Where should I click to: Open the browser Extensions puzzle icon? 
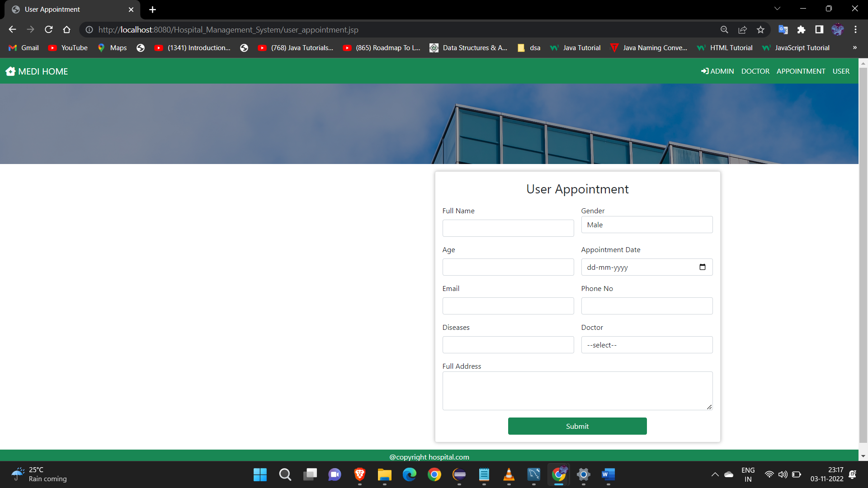coord(801,29)
